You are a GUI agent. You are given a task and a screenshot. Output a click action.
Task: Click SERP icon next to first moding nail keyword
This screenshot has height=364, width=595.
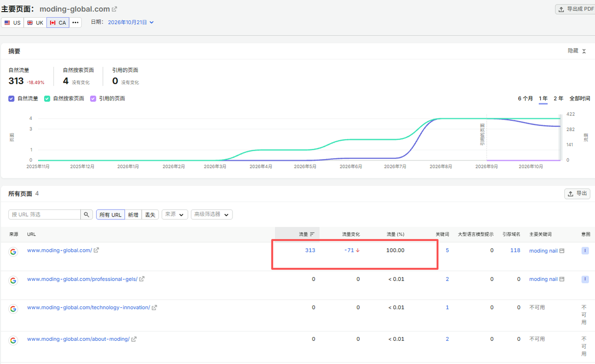click(562, 251)
